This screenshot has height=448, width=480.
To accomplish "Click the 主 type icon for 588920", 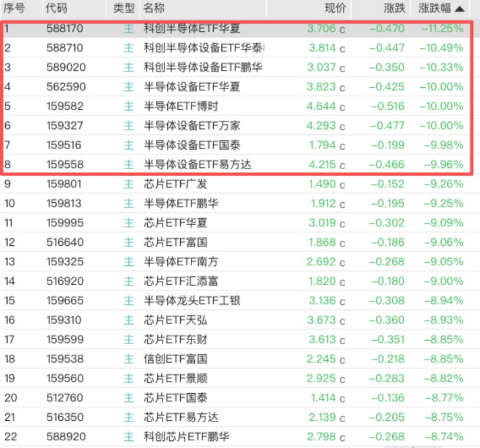I will tap(129, 437).
